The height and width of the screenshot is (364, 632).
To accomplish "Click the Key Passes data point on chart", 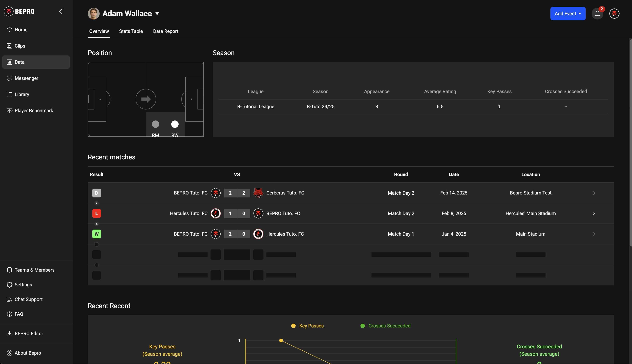I will pos(281,340).
